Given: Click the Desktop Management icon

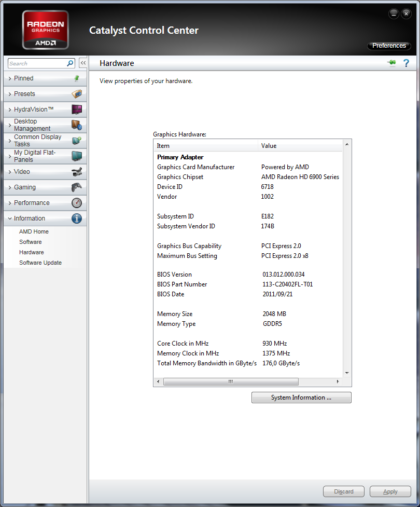Looking at the screenshot, I should click(x=77, y=125).
